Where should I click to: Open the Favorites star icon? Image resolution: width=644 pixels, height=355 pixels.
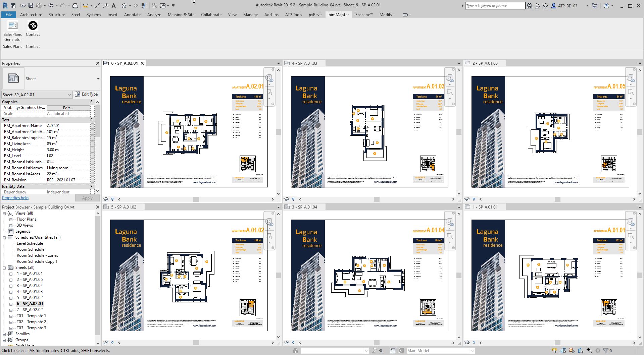pyautogui.click(x=546, y=6)
